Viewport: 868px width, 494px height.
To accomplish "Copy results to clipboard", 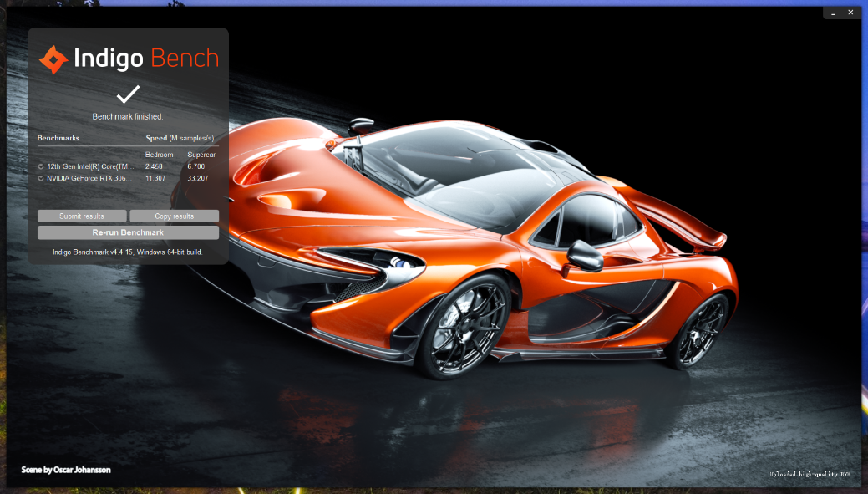I will tap(175, 216).
